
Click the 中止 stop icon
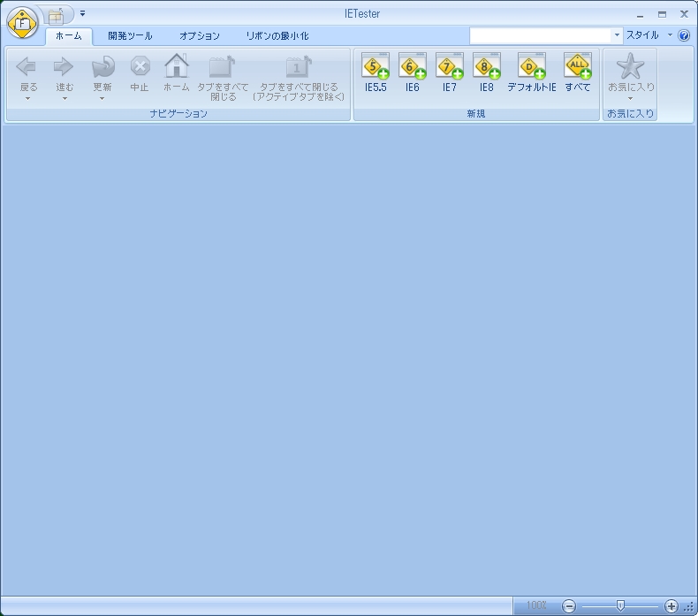(x=140, y=67)
